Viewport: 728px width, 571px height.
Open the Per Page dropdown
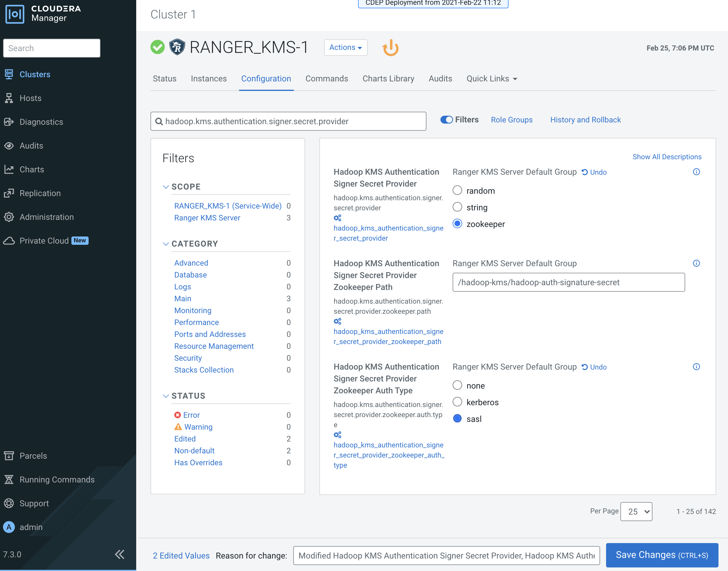(x=636, y=512)
